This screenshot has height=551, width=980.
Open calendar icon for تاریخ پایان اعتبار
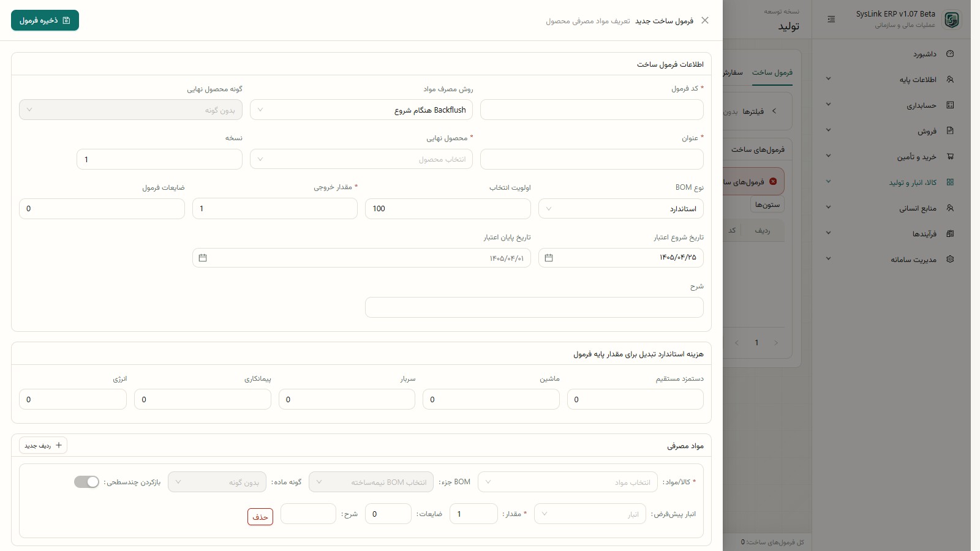pyautogui.click(x=203, y=258)
